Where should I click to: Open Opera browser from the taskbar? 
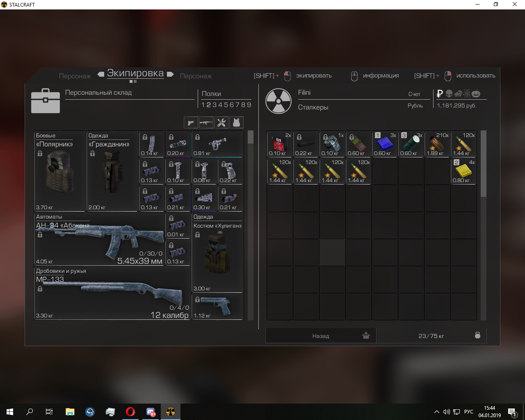[130, 412]
